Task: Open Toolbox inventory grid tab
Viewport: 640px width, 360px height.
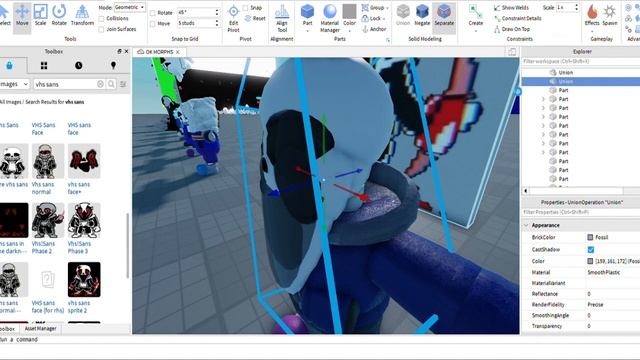Action: coord(44,65)
